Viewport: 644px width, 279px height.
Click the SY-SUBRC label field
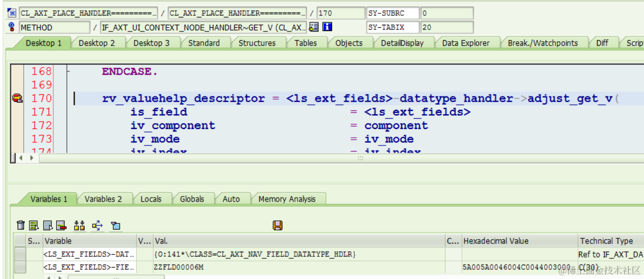[x=392, y=13]
